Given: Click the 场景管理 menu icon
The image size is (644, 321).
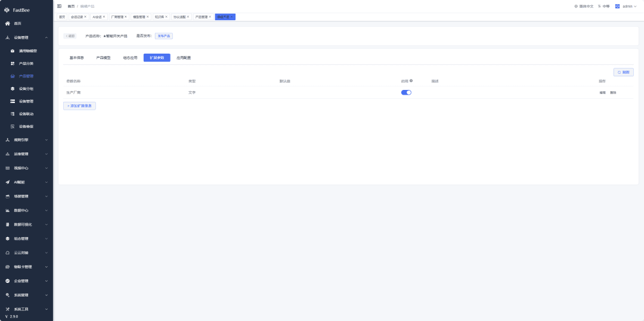Looking at the screenshot, I should coord(7,197).
